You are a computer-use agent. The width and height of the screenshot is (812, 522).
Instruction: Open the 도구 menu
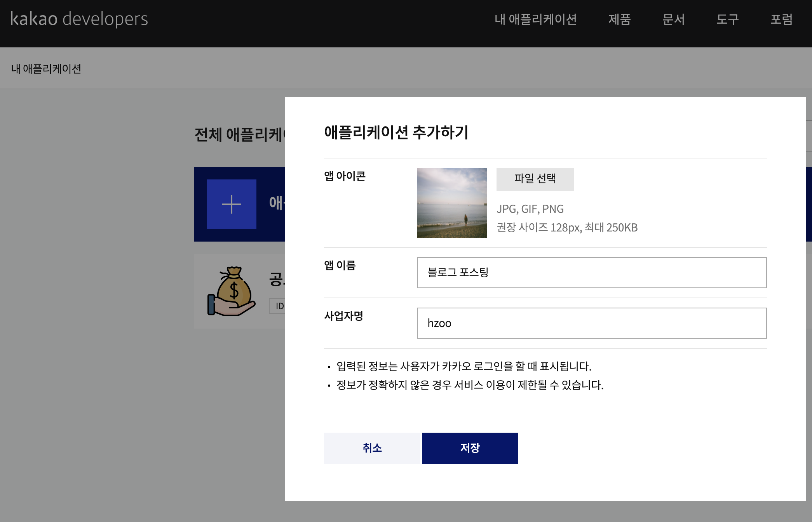coord(727,19)
